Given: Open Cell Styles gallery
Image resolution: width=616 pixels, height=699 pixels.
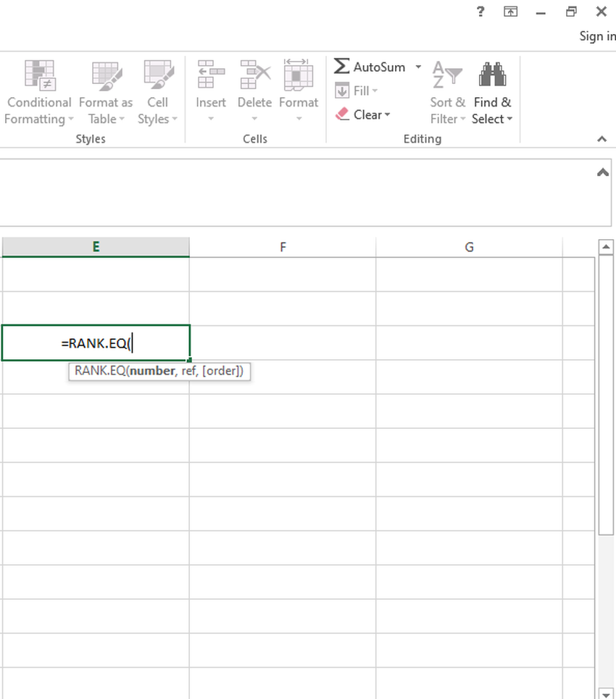Looking at the screenshot, I should coord(157,93).
